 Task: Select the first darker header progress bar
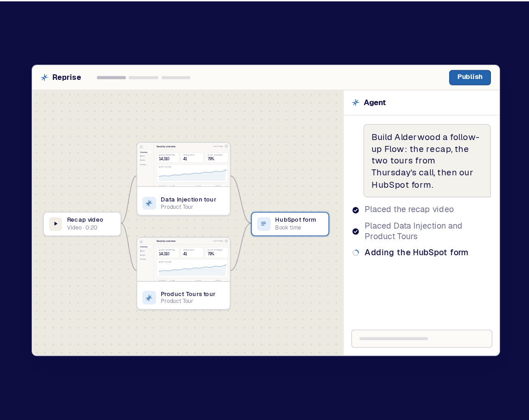coord(111,78)
